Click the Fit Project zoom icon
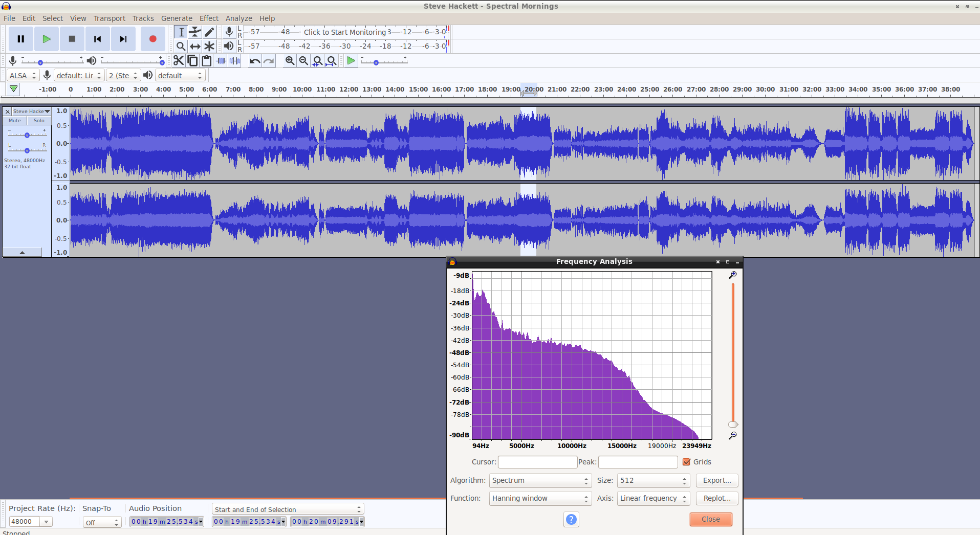This screenshot has height=535, width=980. point(332,61)
